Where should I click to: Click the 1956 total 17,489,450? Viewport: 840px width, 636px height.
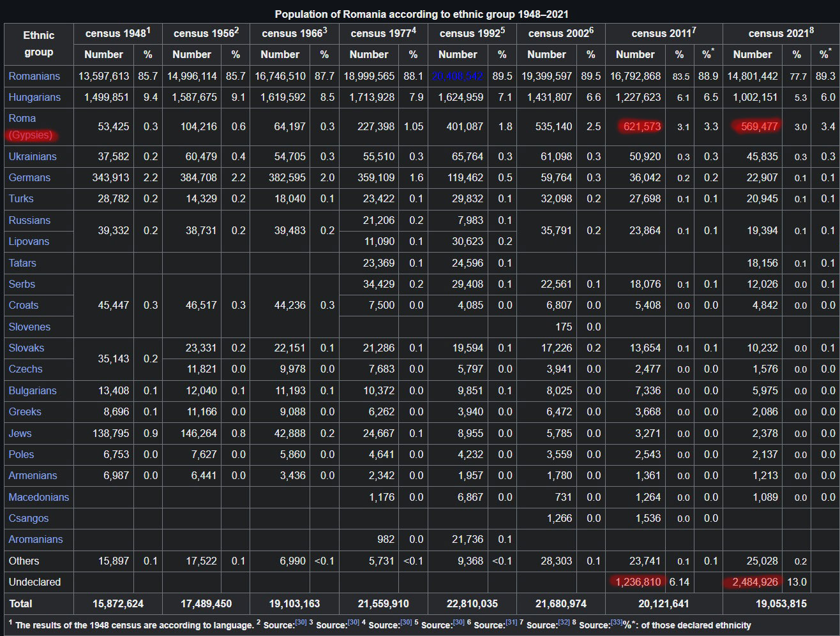(x=206, y=603)
